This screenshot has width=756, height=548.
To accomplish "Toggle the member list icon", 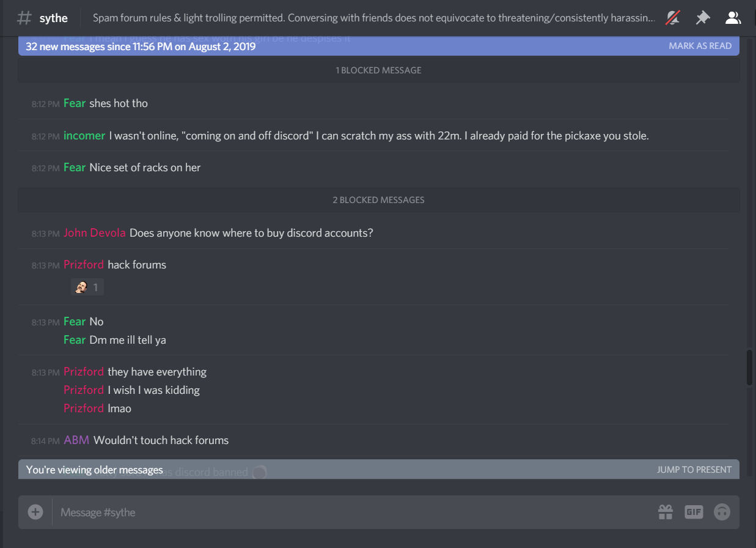I will coord(733,18).
